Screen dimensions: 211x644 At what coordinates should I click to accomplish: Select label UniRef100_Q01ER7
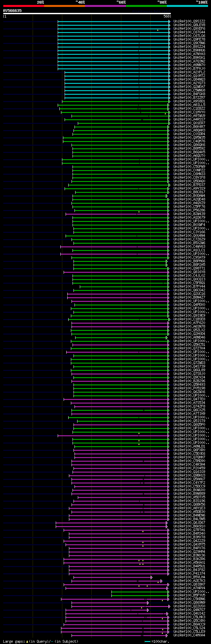189,123
